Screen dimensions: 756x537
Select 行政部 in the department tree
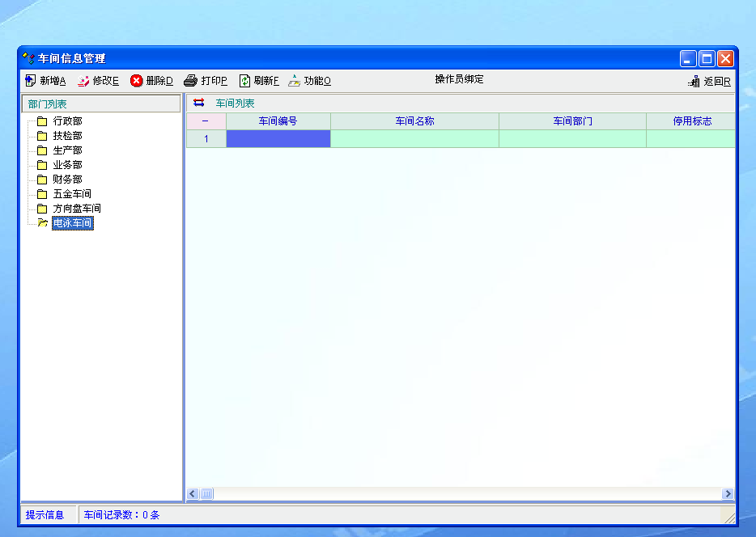[67, 121]
